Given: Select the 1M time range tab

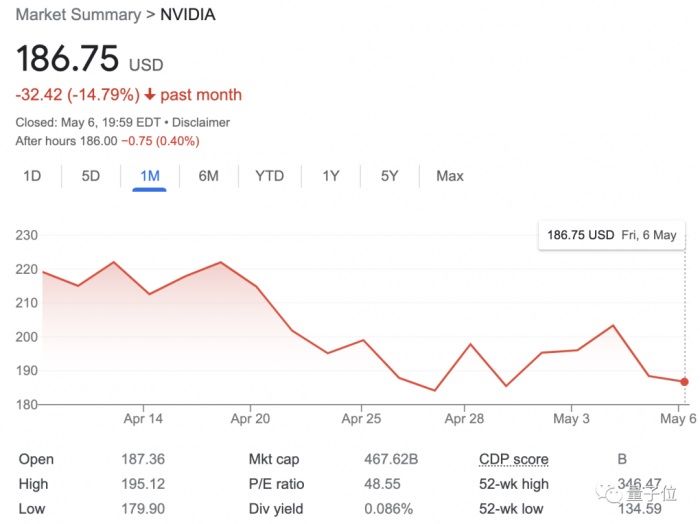Looking at the screenshot, I should click(149, 176).
